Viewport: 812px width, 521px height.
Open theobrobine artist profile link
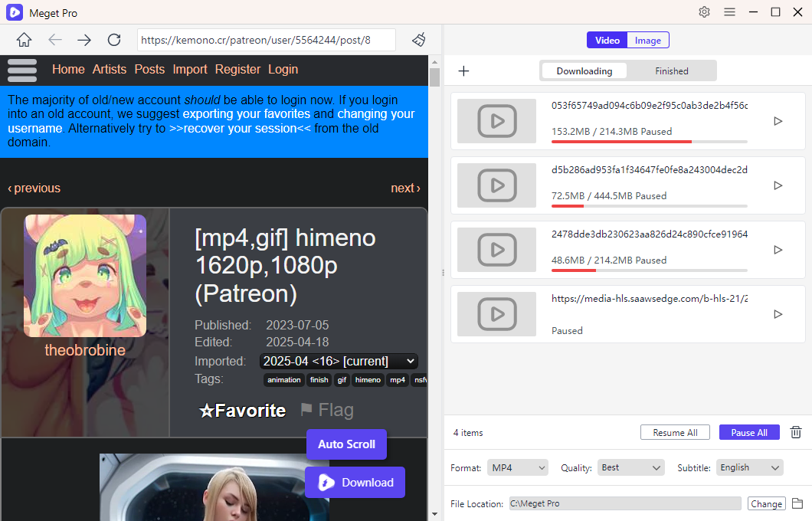(85, 350)
